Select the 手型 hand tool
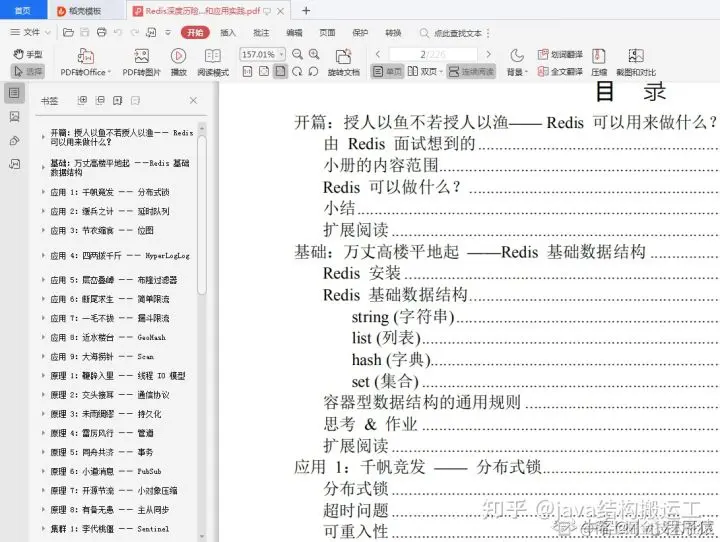Viewport: 720px width, 542px height. 28,54
